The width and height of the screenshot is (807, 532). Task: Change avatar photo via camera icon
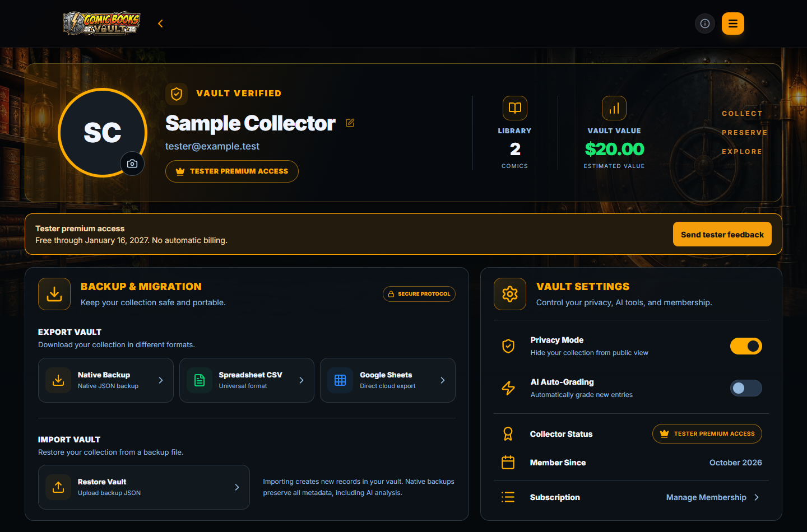click(132, 164)
